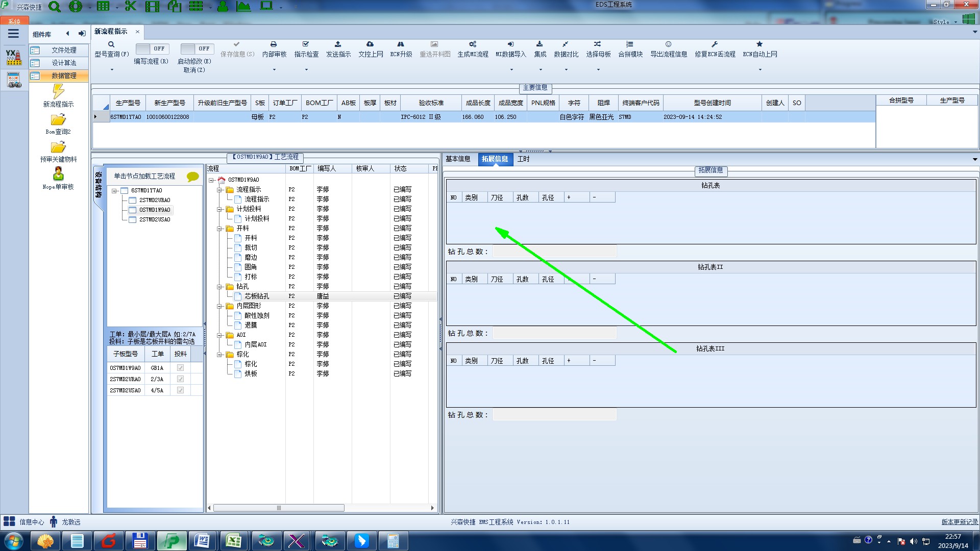Collapse the 开料 folder in process tree
The image size is (980, 551).
(x=219, y=229)
